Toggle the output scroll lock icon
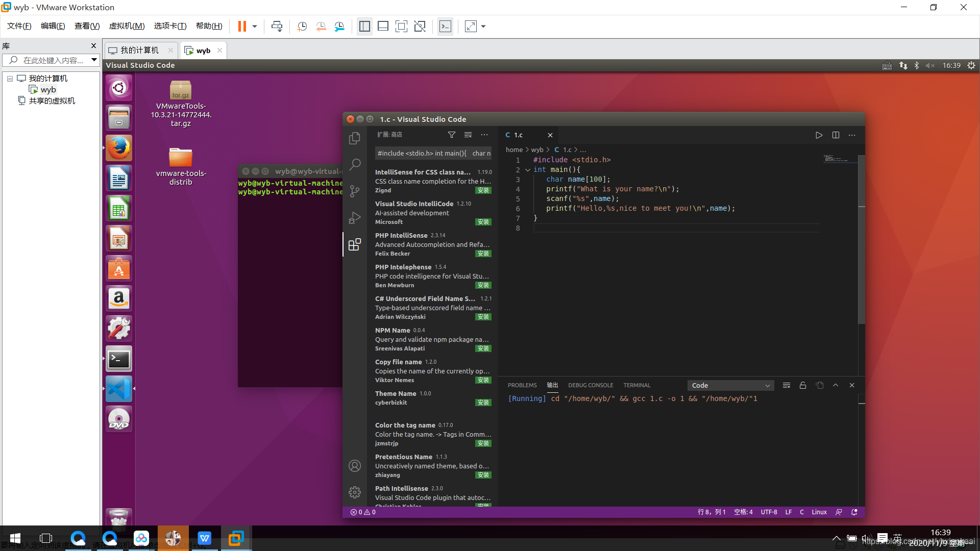This screenshot has width=980, height=551. click(x=803, y=386)
